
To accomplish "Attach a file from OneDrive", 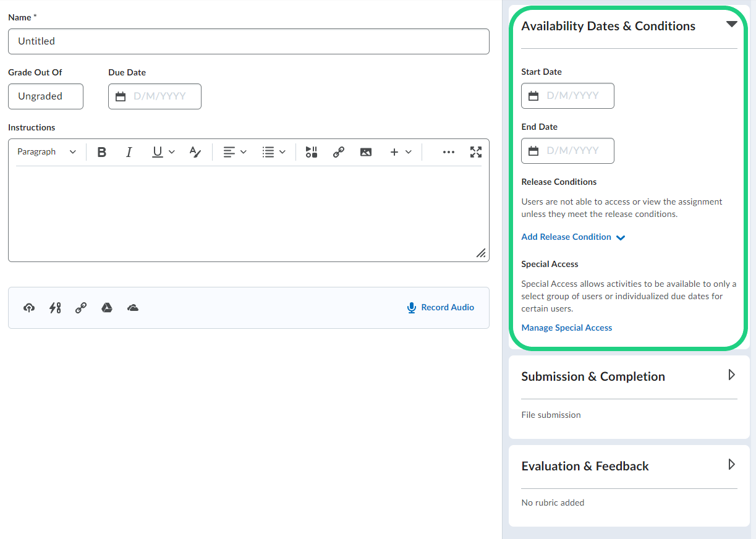I will point(133,308).
